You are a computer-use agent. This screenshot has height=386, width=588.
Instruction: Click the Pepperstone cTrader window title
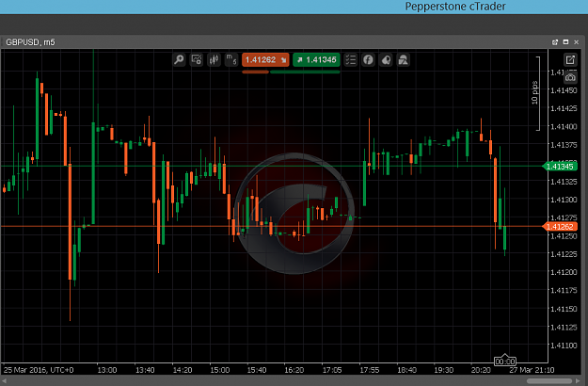(455, 7)
